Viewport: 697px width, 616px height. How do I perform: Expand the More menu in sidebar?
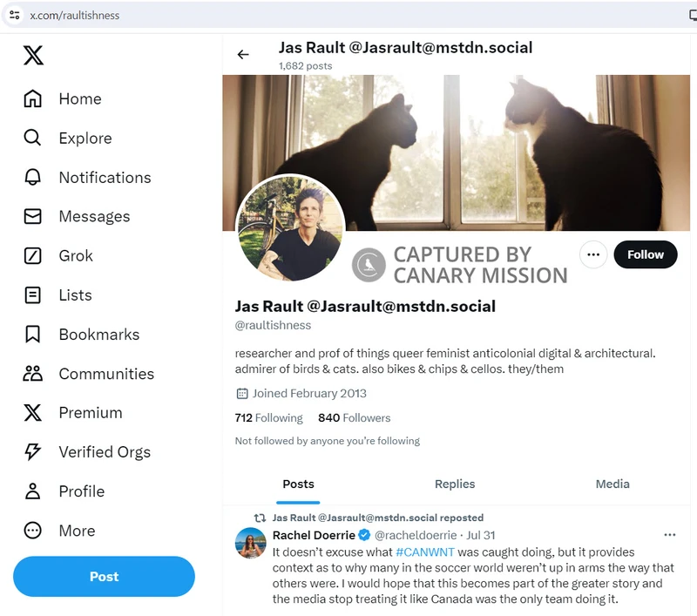(59, 531)
